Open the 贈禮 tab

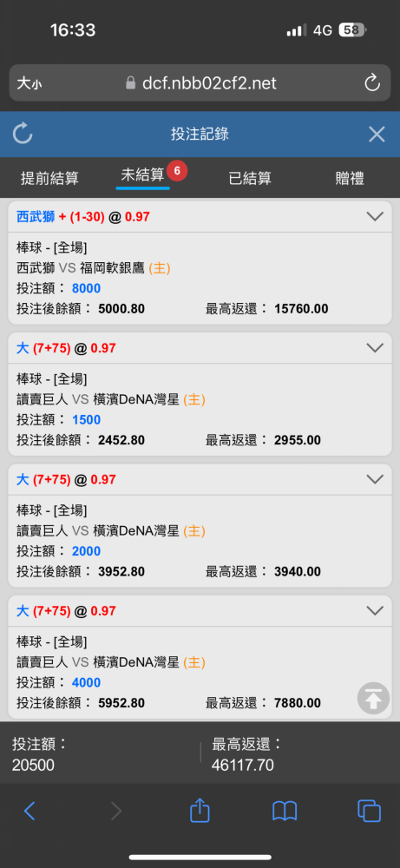(x=350, y=178)
